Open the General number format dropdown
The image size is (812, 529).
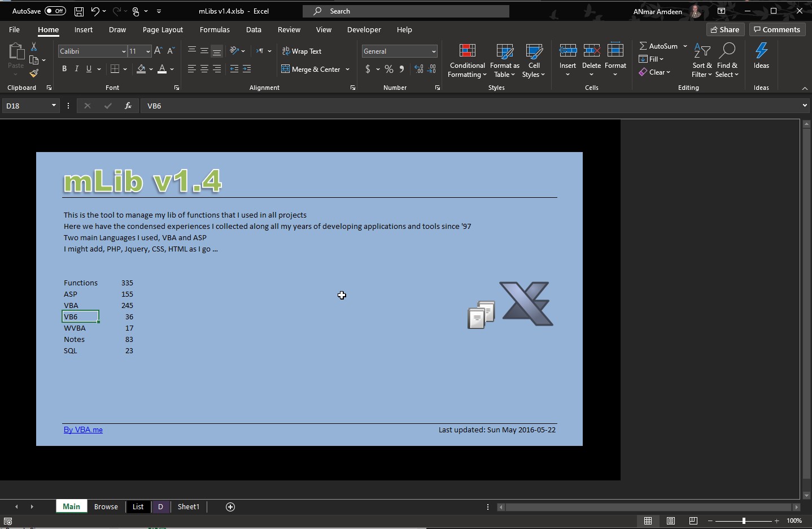[433, 51]
